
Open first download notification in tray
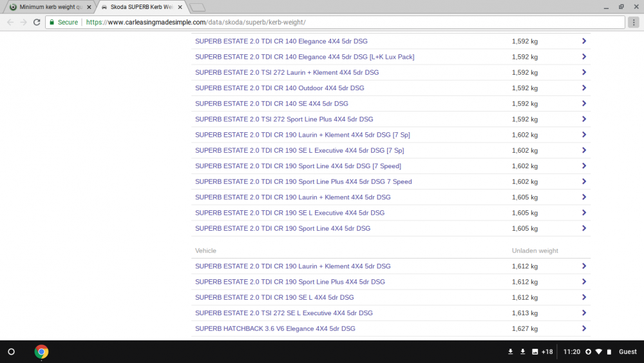[511, 352]
